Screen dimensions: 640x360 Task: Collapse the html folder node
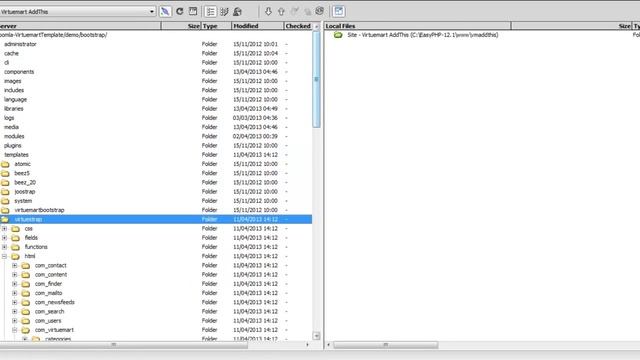pyautogui.click(x=4, y=256)
